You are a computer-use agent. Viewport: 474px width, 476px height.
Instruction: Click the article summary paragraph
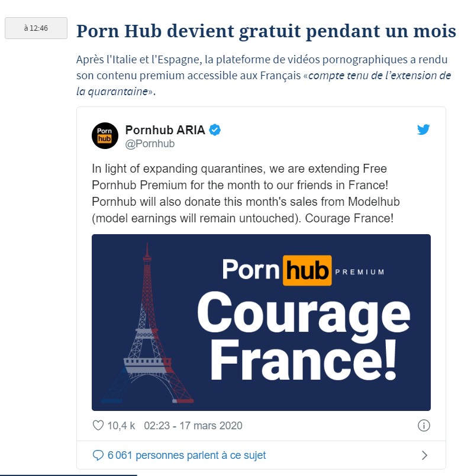click(x=263, y=75)
